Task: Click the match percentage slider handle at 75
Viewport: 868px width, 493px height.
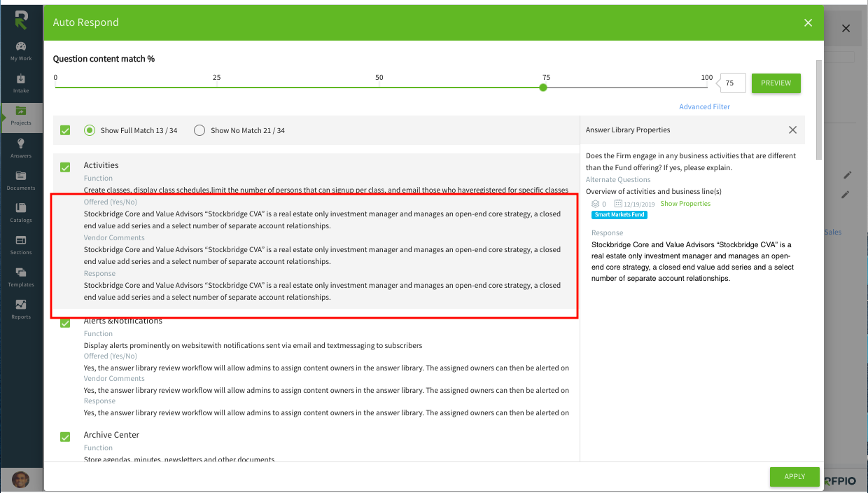Action: tap(543, 88)
